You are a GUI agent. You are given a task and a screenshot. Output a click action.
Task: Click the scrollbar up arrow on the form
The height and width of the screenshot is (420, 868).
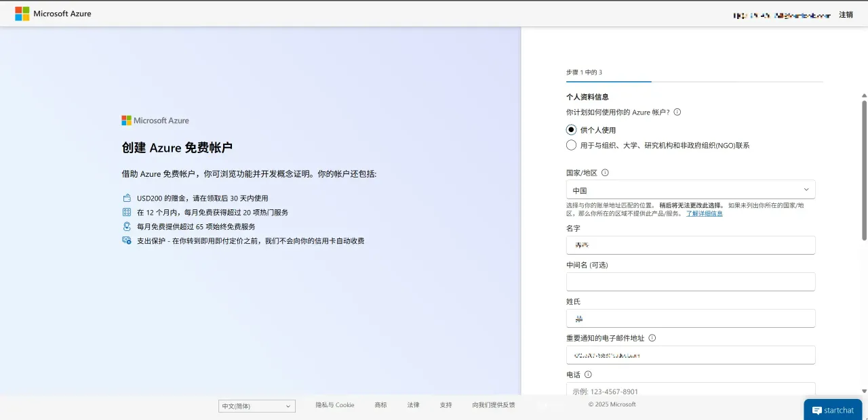pos(864,96)
